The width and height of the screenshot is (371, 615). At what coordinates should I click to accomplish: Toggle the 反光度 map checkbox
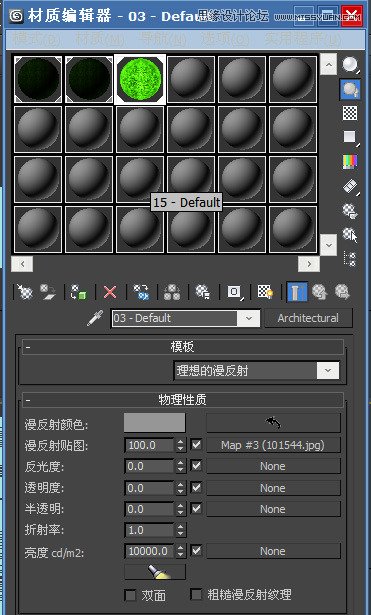[x=196, y=466]
